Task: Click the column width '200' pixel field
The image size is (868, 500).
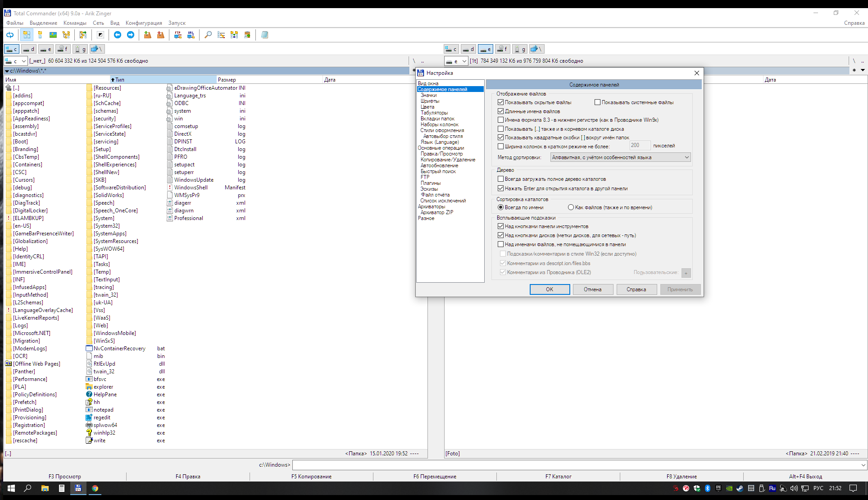Action: (640, 145)
